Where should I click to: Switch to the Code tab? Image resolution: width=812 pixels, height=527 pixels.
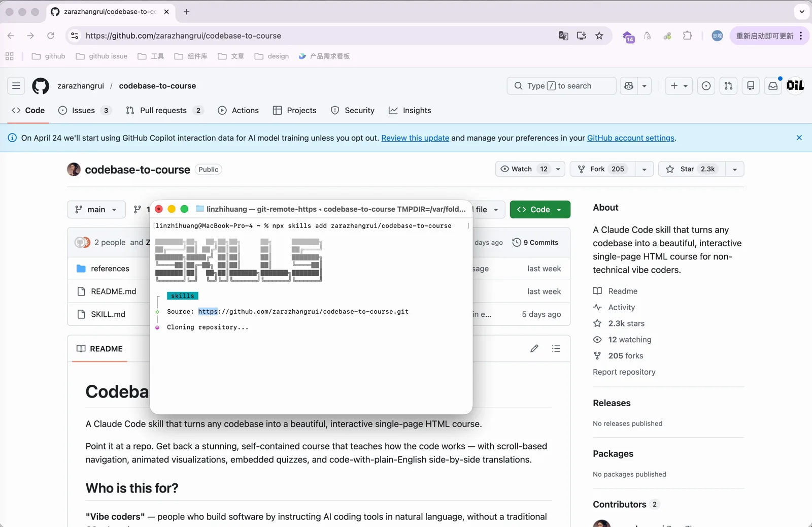(28, 110)
